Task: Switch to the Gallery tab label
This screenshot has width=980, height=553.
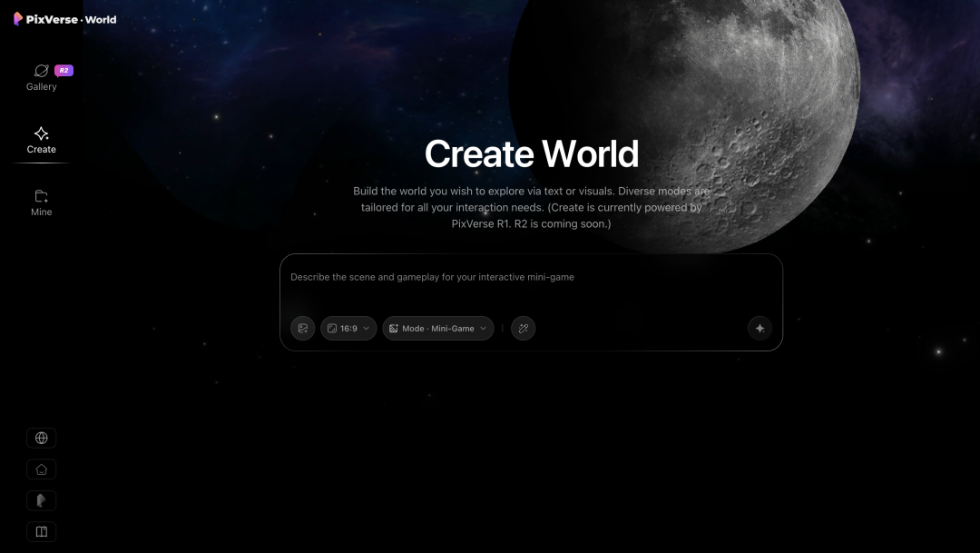Action: click(41, 87)
